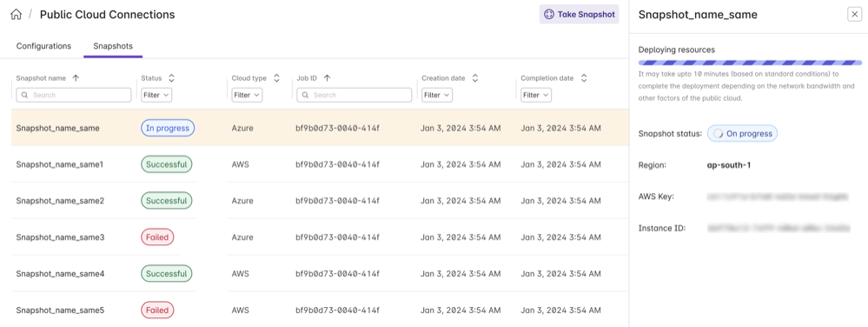Screen dimensions: 868x327
Task: Click Completion date of Snapshot_name_same5 row
Action: [560, 310]
